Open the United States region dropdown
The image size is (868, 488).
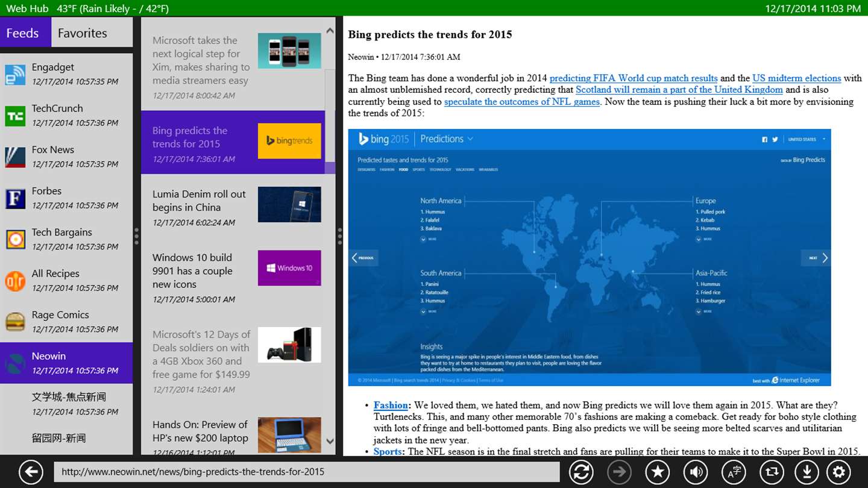coord(807,139)
